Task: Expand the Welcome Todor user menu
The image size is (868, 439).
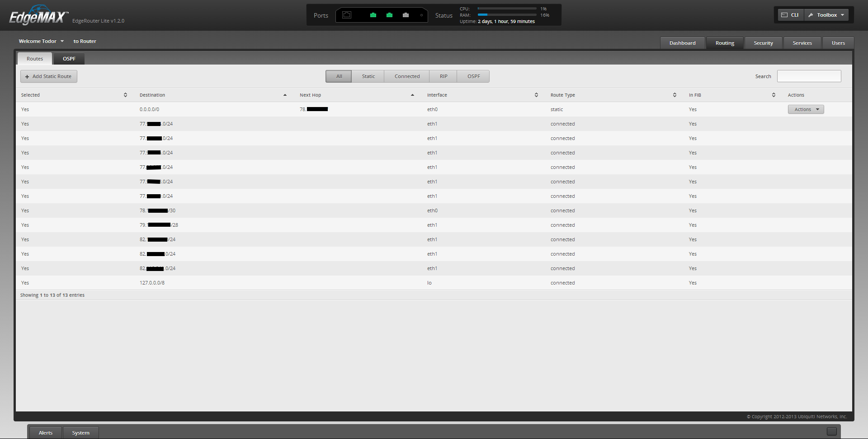Action: coord(41,41)
